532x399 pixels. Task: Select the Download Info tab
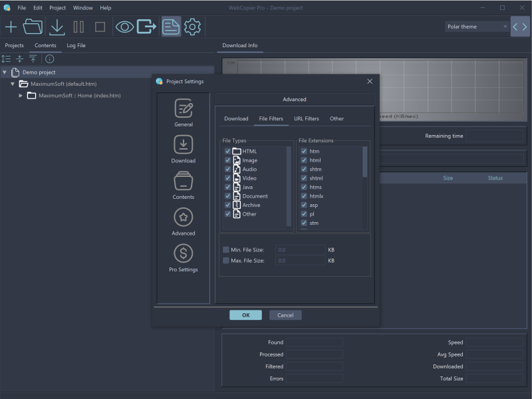point(240,45)
